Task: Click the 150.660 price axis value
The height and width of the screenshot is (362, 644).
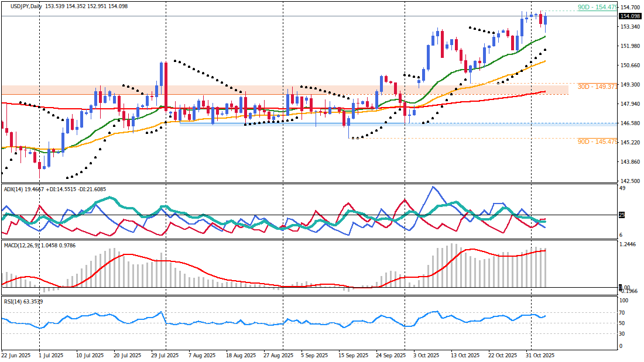Action: click(631, 65)
